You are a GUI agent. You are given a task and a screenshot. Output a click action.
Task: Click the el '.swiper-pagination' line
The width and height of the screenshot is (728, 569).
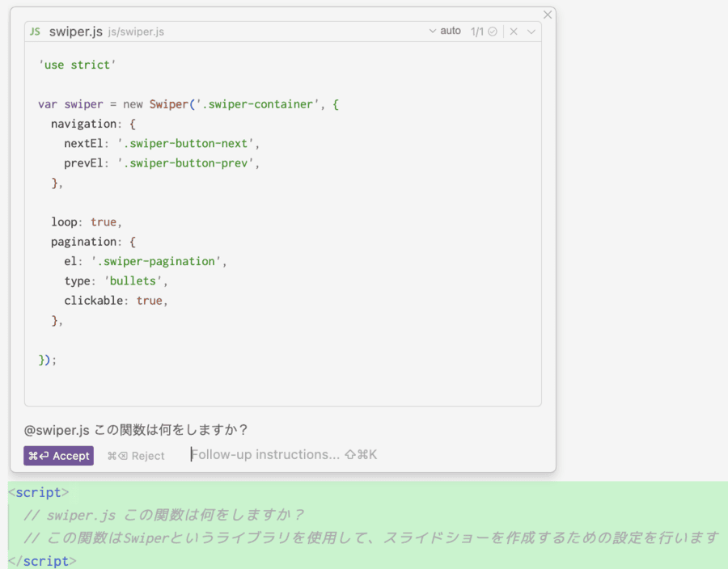point(146,262)
